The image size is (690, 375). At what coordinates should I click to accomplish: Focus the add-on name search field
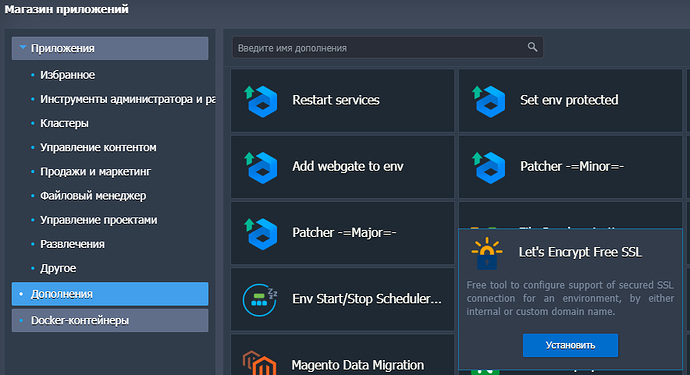pyautogui.click(x=387, y=48)
